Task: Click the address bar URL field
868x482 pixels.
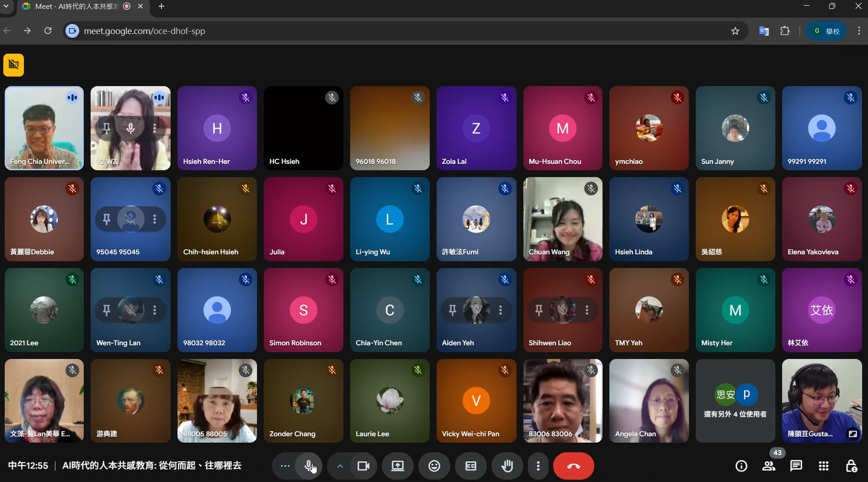Action: tap(370, 31)
